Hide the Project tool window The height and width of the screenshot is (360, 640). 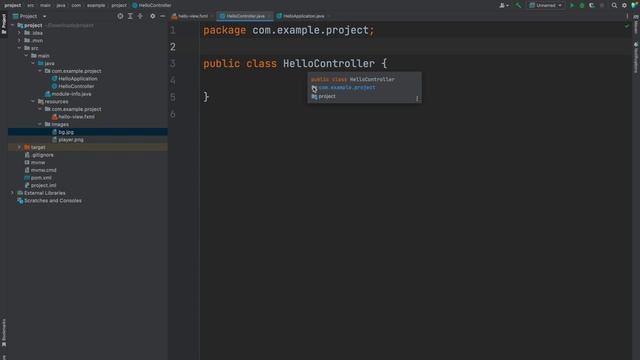point(162,16)
